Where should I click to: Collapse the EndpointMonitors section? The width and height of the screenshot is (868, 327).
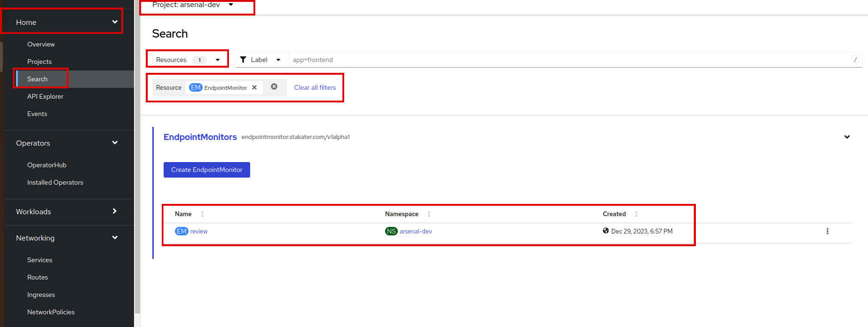click(x=847, y=137)
